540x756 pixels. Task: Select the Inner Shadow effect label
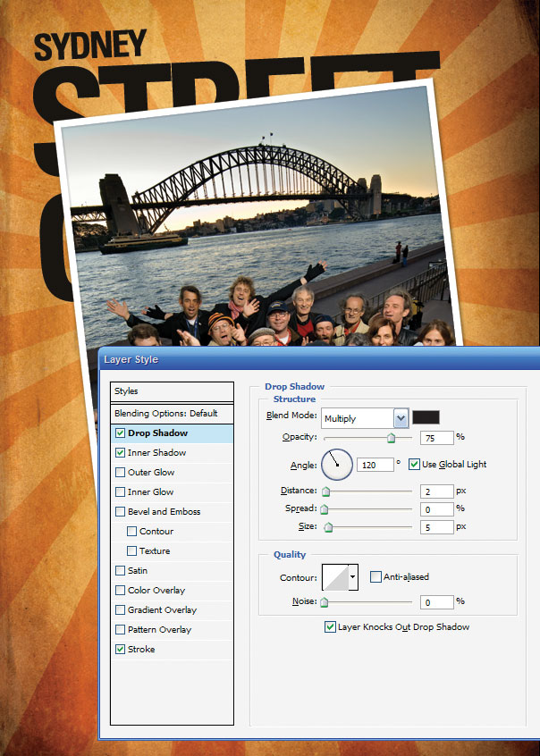click(x=156, y=453)
